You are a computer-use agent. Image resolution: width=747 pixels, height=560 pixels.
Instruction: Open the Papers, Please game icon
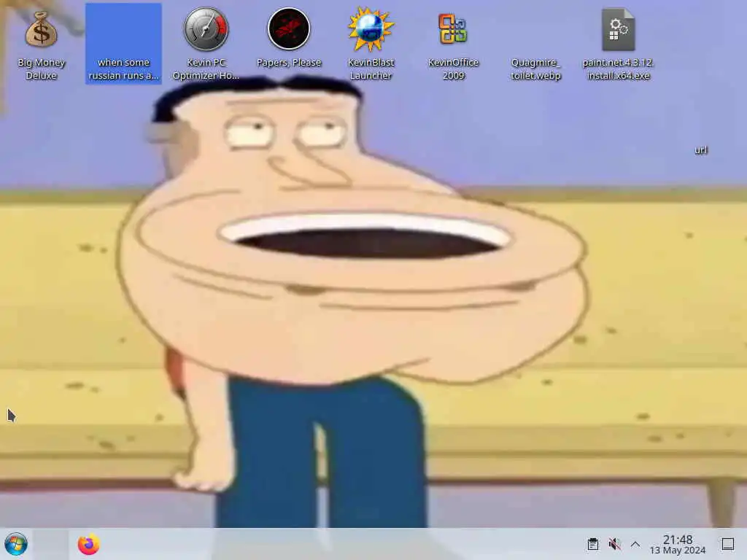tap(289, 37)
